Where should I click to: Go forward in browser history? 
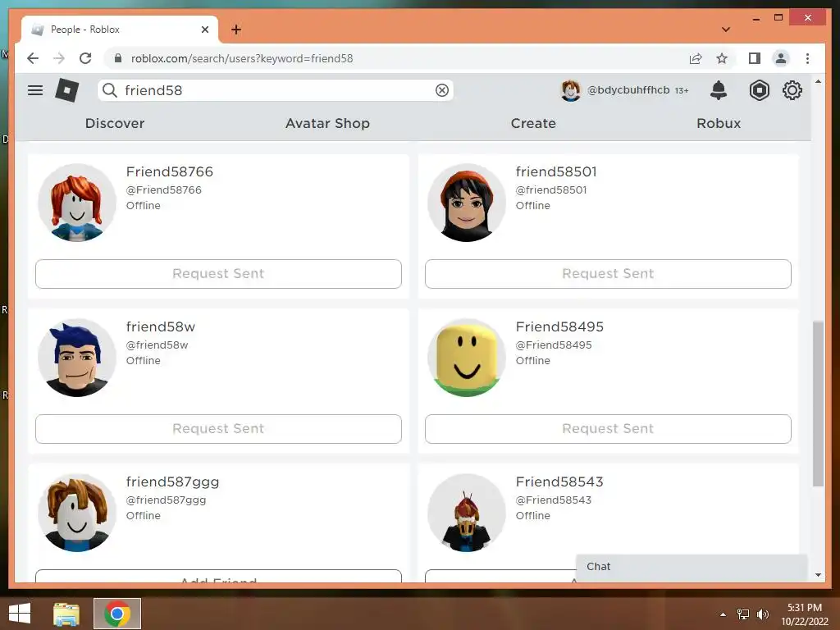(59, 58)
